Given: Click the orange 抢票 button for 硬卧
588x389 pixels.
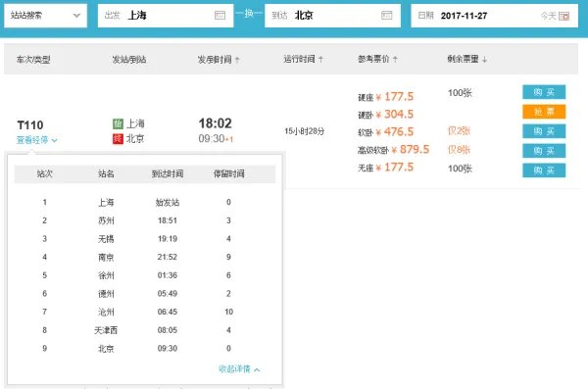Looking at the screenshot, I should coord(544,112).
